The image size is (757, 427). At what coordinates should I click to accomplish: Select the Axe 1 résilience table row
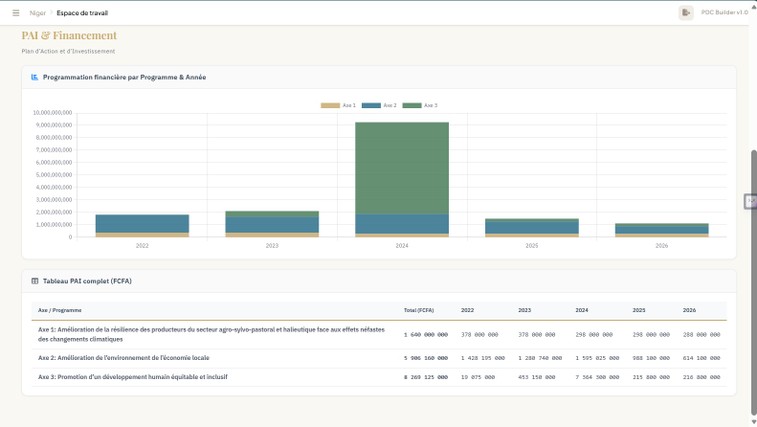210,334
